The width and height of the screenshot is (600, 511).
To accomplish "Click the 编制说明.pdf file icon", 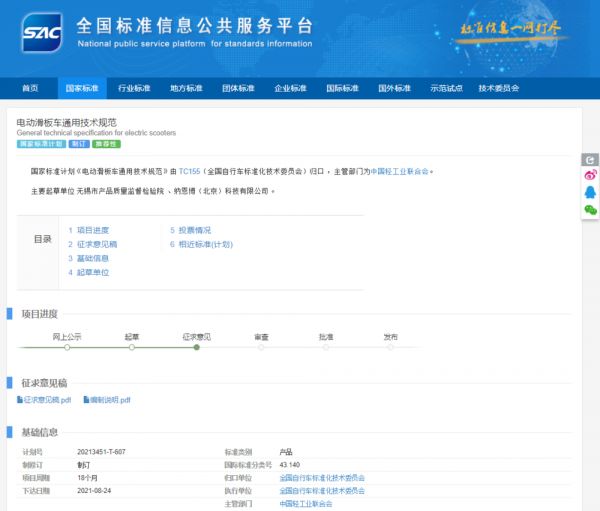I will pos(85,400).
